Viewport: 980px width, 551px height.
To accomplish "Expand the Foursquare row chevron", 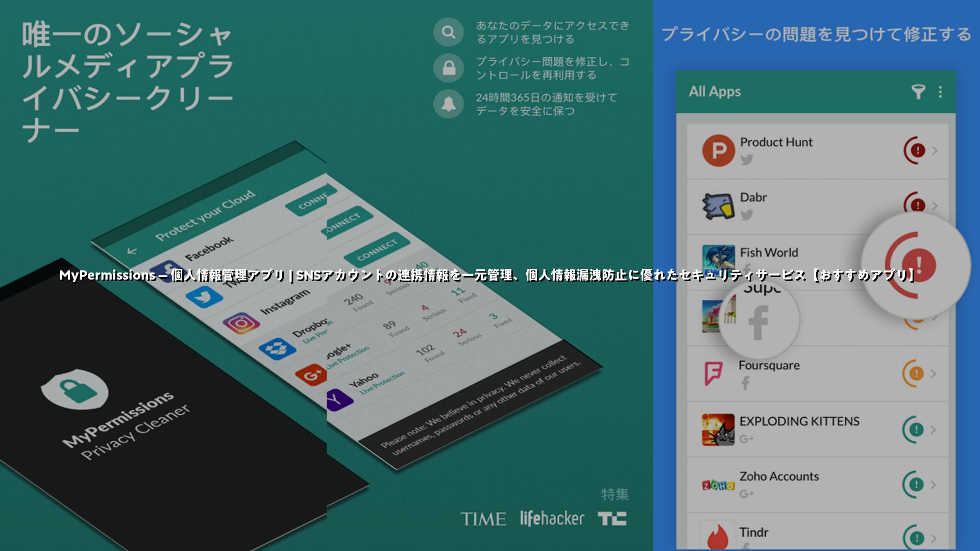I will point(933,373).
